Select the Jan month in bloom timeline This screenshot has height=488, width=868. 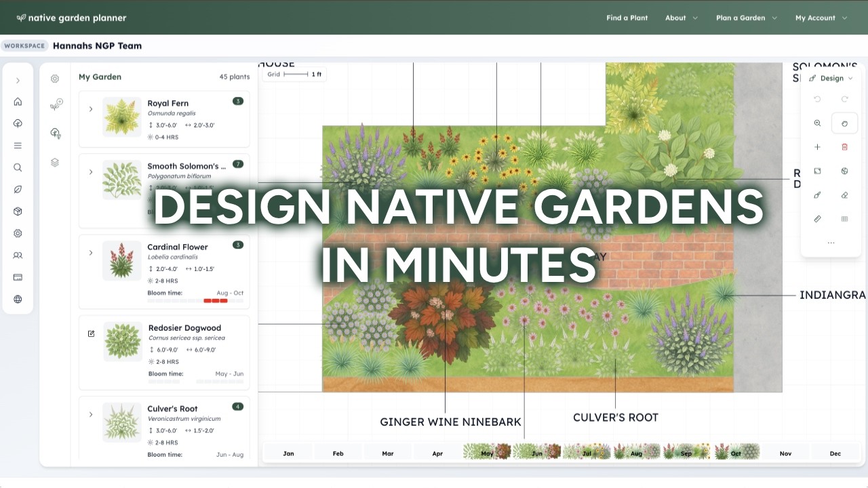pyautogui.click(x=288, y=453)
